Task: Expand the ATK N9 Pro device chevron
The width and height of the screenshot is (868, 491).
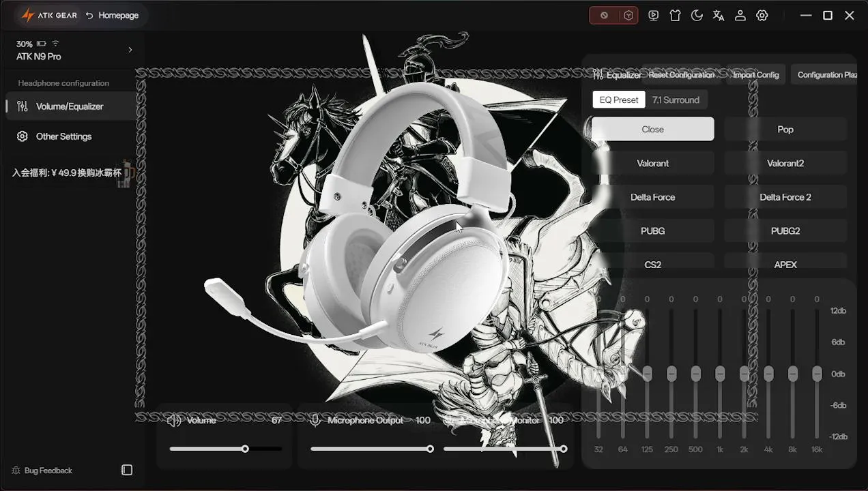Action: click(130, 50)
